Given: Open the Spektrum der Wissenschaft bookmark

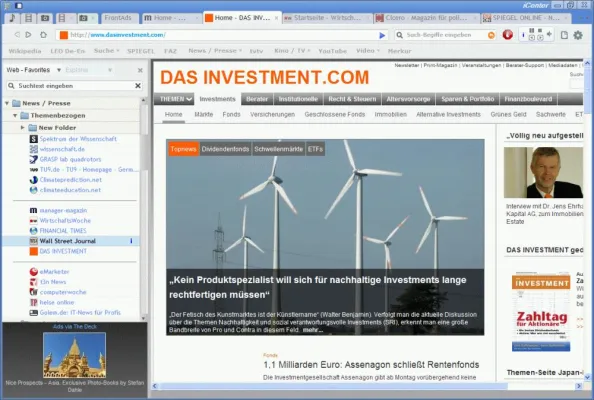Looking at the screenshot, I should click(x=78, y=139).
